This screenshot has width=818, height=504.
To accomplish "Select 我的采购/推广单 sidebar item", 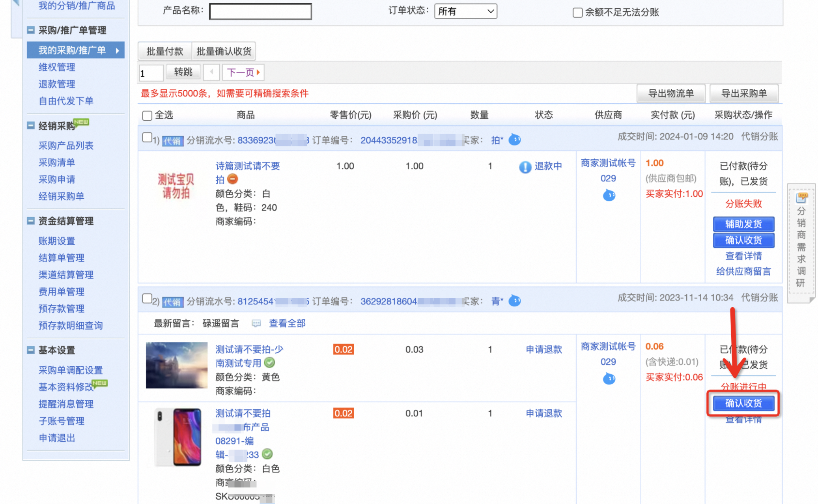I will [x=76, y=50].
